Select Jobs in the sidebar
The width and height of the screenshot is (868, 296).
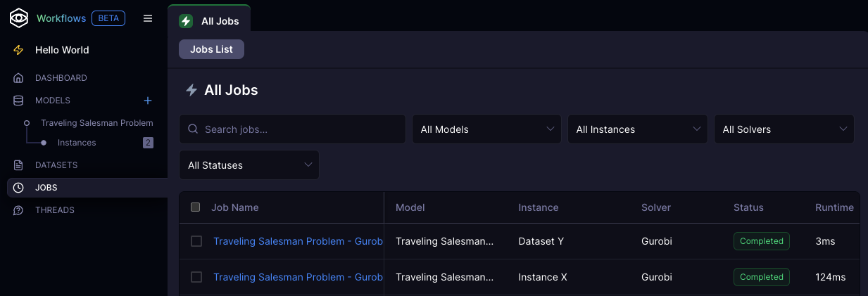[x=46, y=188]
